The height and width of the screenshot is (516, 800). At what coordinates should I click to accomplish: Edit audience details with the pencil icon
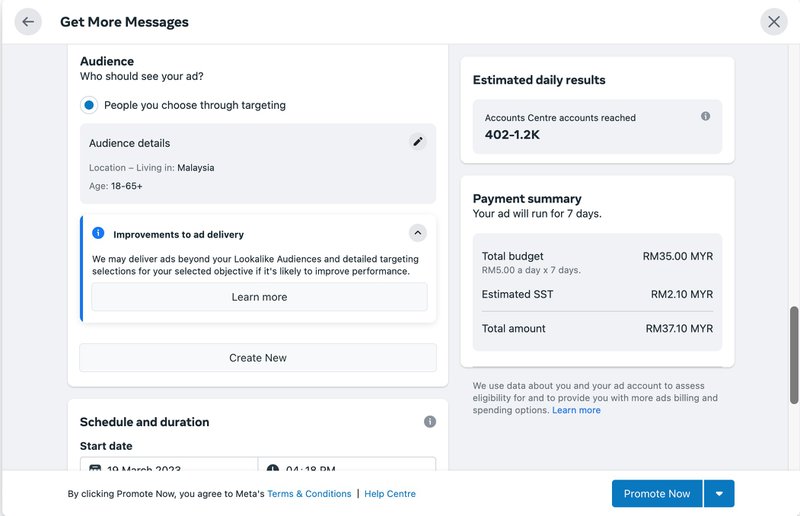417,142
